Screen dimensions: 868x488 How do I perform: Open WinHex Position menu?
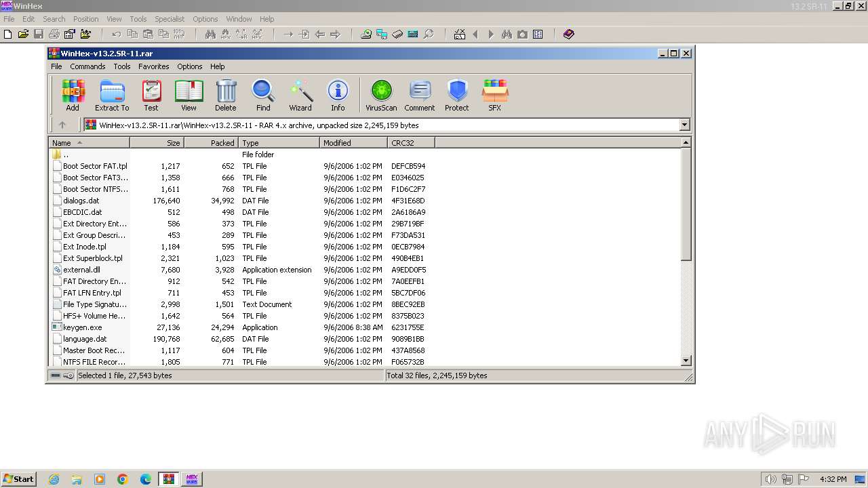pos(85,19)
